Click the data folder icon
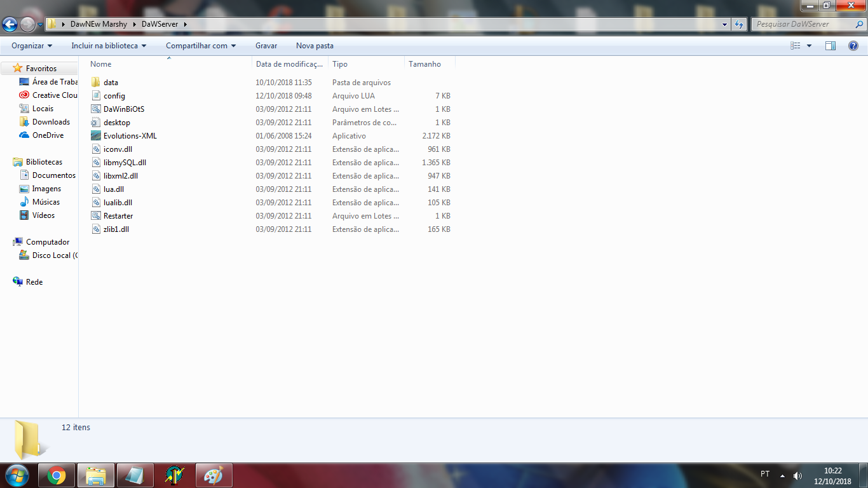 click(x=96, y=83)
